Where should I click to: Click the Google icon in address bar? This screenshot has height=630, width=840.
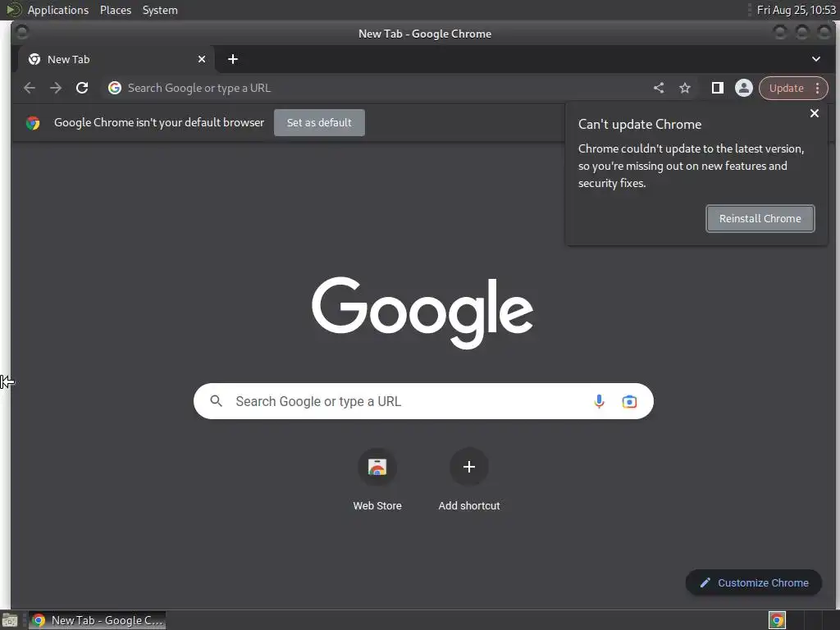(x=115, y=88)
